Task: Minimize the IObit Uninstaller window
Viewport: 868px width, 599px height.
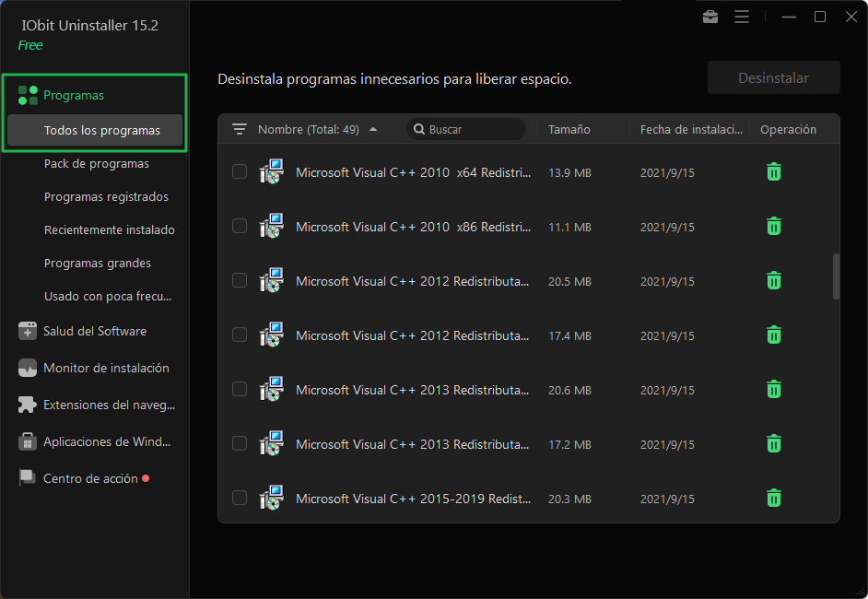Action: 789,18
